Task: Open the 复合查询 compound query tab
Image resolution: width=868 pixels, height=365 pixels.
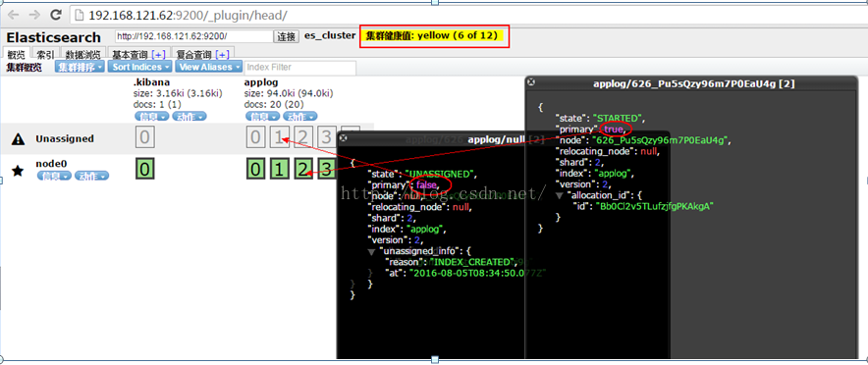Action: coord(193,55)
